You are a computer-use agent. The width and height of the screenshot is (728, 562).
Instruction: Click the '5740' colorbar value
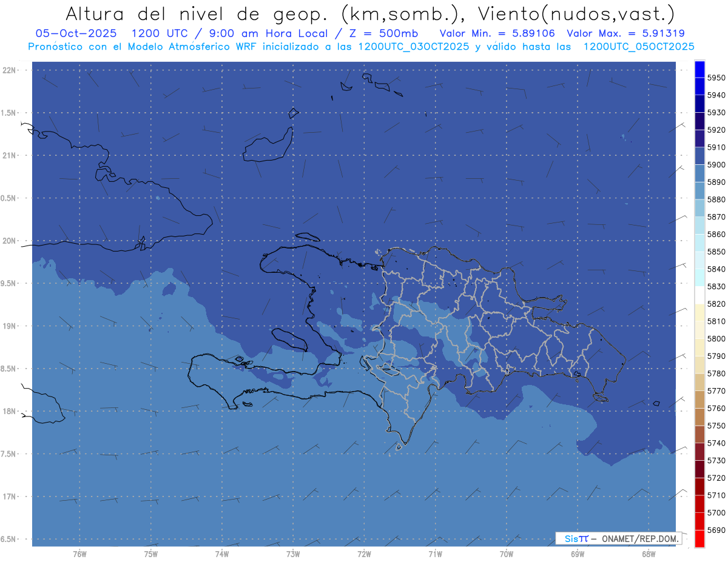click(716, 443)
